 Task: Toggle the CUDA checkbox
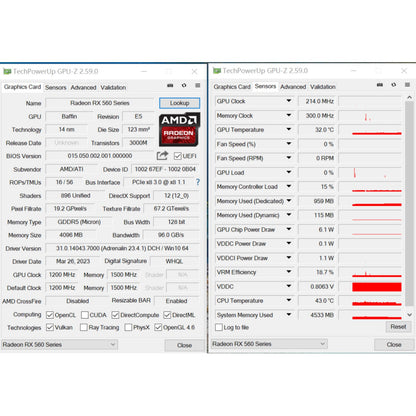point(85,315)
